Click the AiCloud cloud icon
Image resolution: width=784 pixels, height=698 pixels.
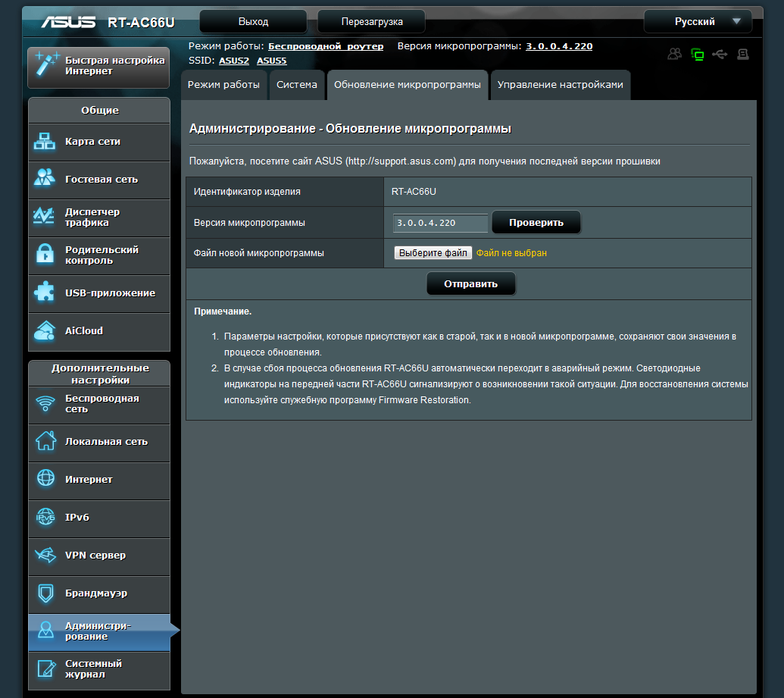(45, 330)
